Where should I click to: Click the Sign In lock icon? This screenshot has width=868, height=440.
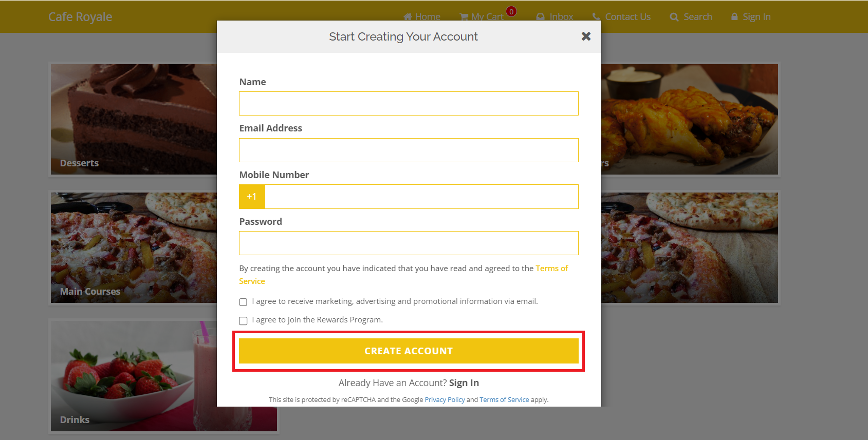tap(734, 16)
